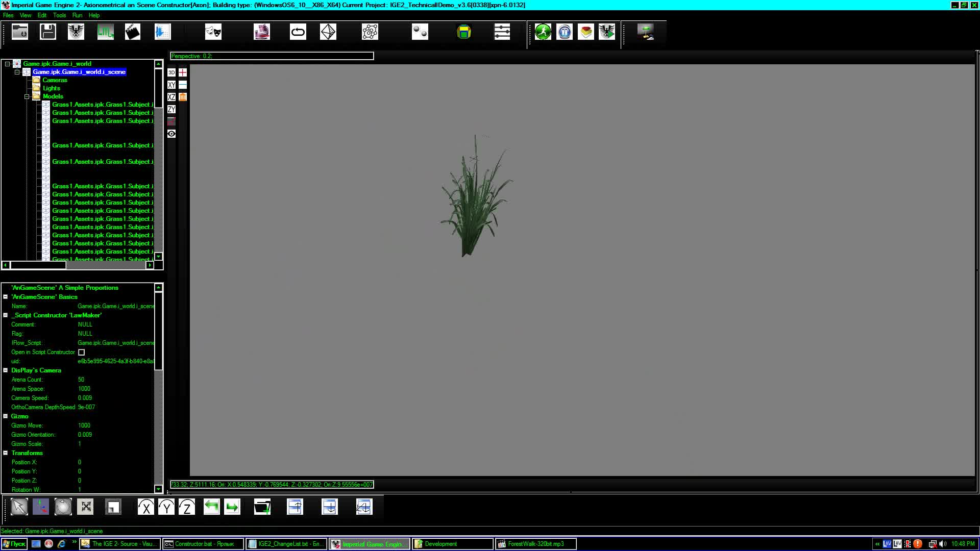The height and width of the screenshot is (551, 980).
Task: Collapse the Models folder in tree
Action: (x=27, y=96)
